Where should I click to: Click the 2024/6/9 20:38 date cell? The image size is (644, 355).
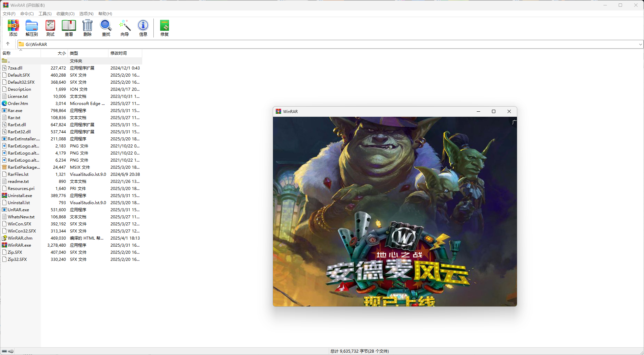(x=125, y=174)
